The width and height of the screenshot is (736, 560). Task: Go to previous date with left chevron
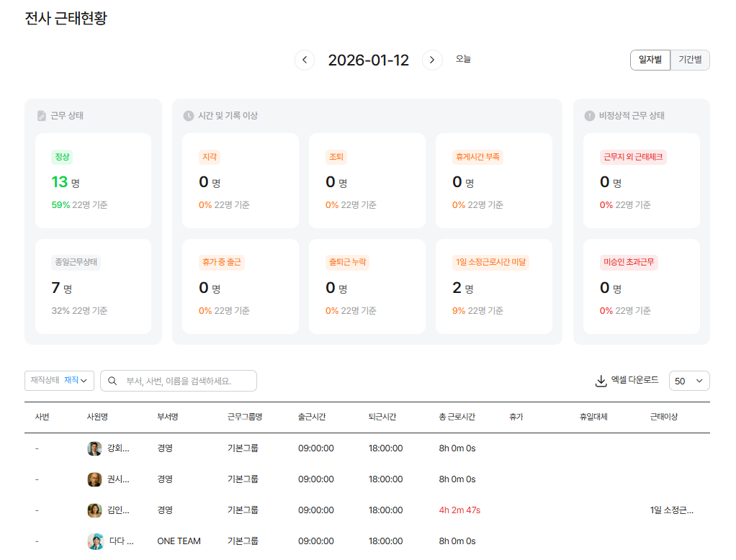pos(305,60)
